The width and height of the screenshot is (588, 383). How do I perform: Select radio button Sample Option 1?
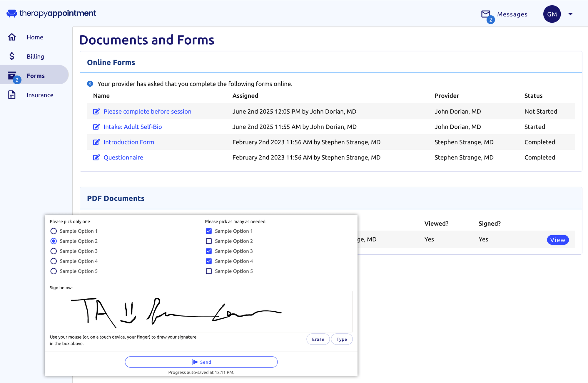click(54, 231)
